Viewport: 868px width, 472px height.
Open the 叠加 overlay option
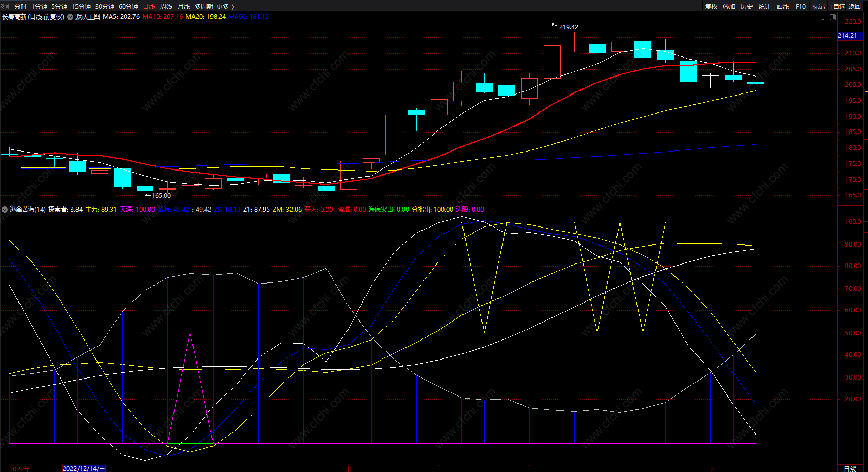click(x=729, y=6)
